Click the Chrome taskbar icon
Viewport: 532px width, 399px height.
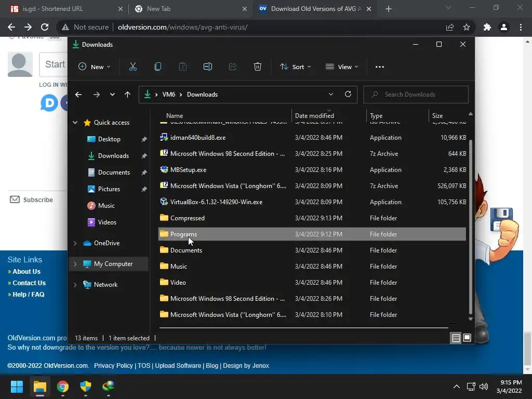63,387
